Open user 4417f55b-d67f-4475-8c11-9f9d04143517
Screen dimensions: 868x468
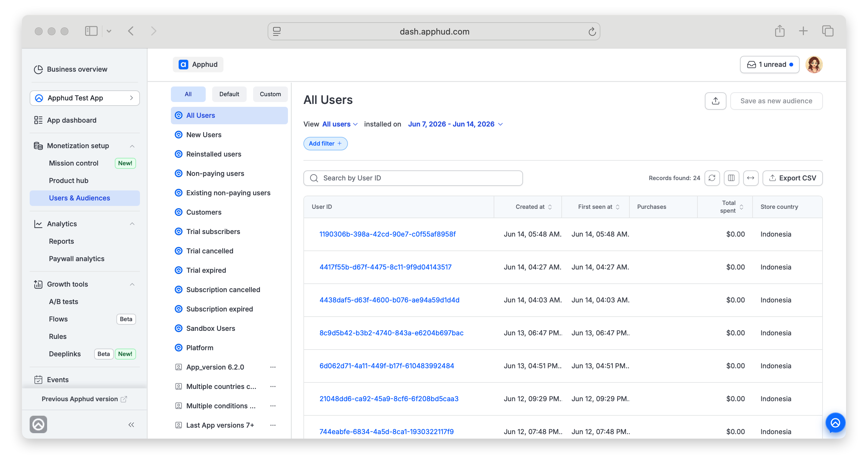pyautogui.click(x=385, y=267)
